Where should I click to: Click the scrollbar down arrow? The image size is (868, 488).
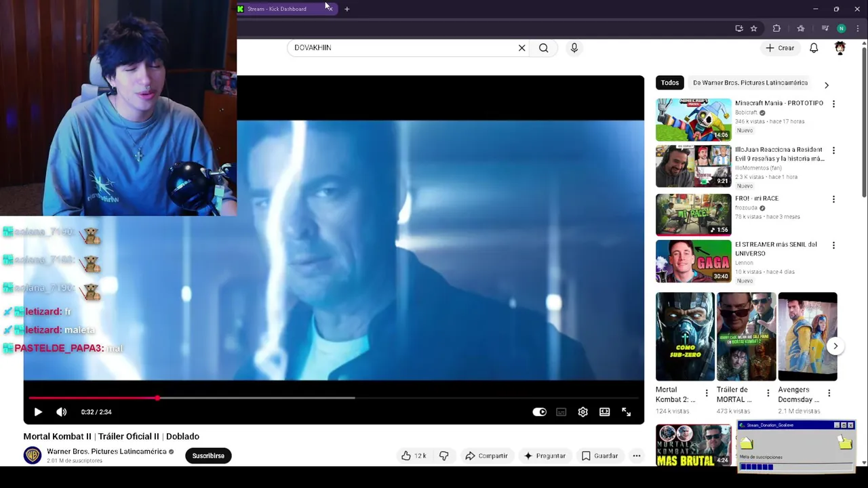coord(863,462)
